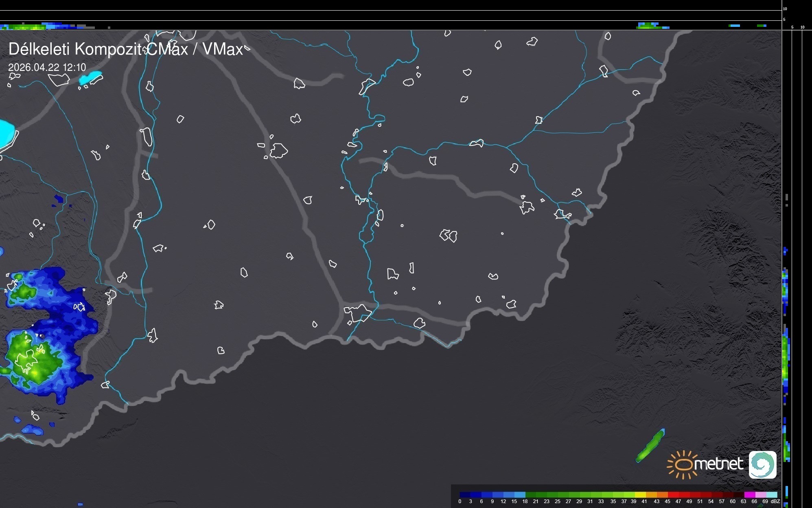
Task: Click the metnet wordmark text
Action: click(718, 464)
